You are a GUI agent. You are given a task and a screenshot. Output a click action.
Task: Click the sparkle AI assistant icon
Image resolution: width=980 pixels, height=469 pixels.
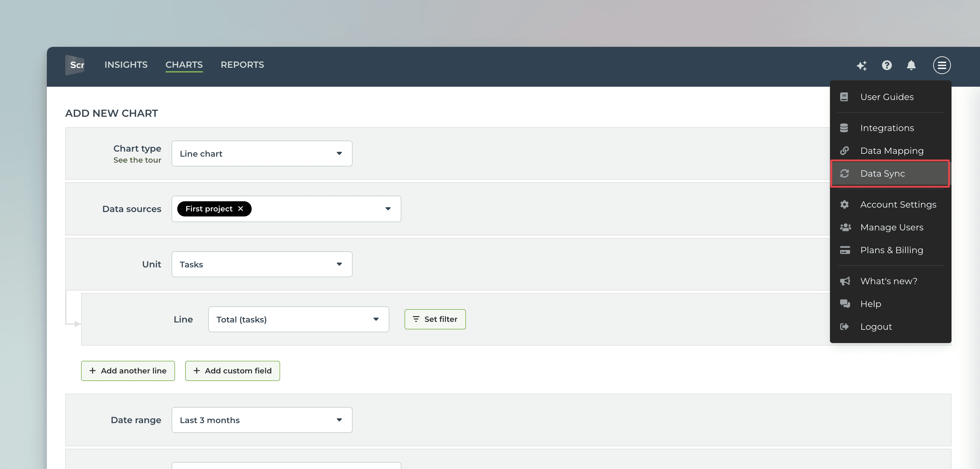pos(861,66)
